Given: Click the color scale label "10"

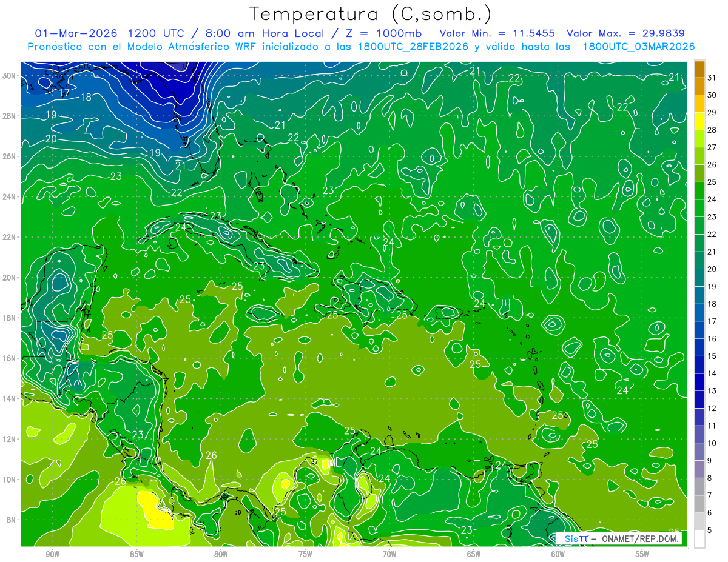Looking at the screenshot, I should pyautogui.click(x=712, y=443).
